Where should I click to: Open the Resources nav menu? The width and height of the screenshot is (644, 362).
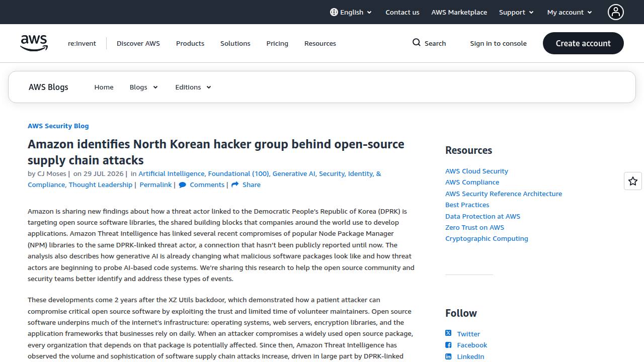320,43
